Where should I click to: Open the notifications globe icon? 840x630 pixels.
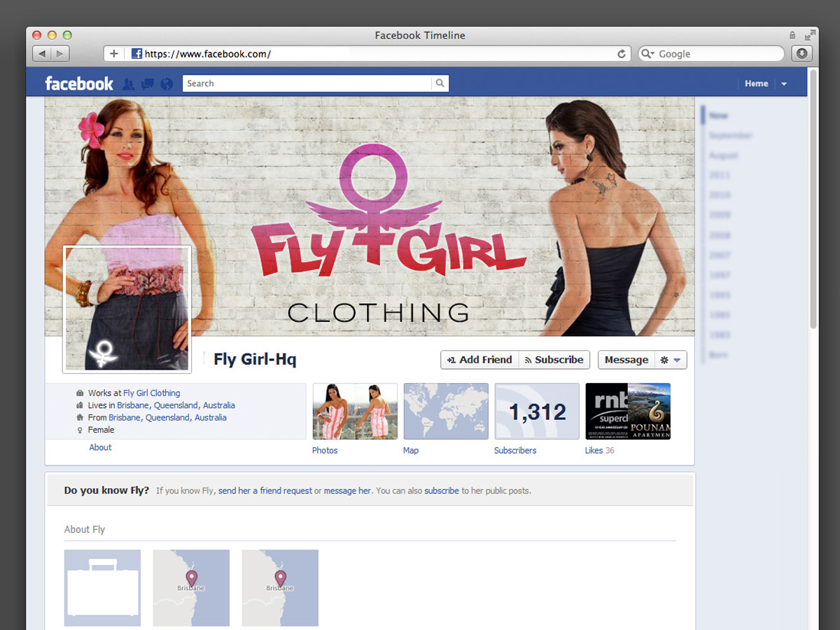[166, 84]
